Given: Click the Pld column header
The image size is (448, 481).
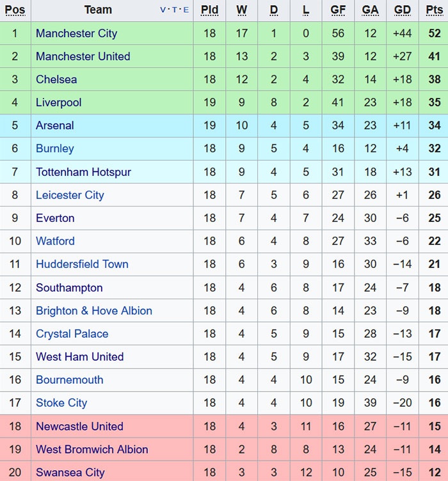Looking at the screenshot, I should [x=209, y=10].
